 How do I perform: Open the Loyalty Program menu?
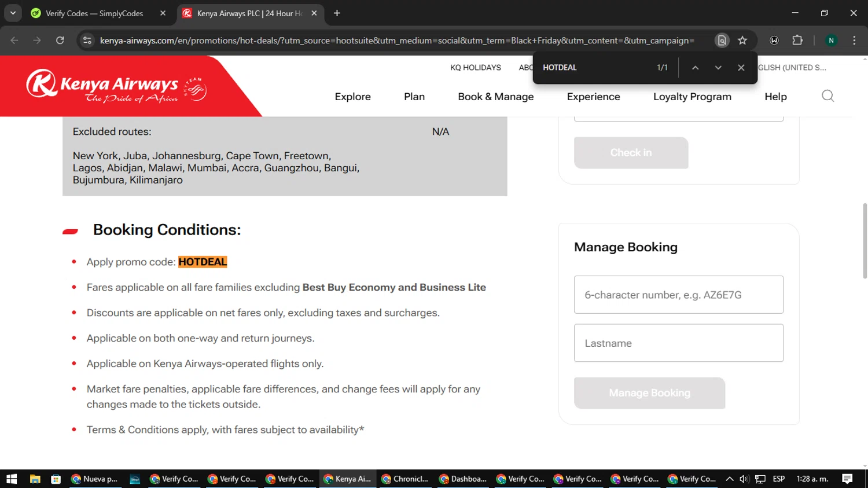point(692,97)
